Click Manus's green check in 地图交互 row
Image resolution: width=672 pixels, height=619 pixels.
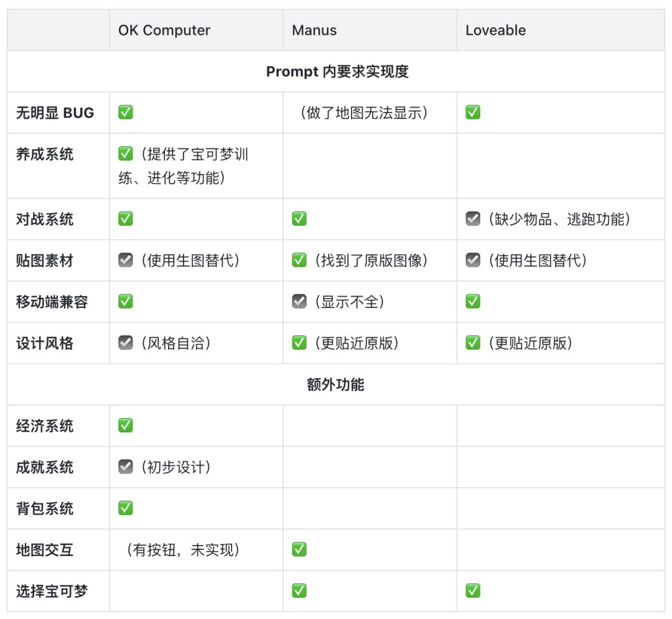tap(299, 549)
